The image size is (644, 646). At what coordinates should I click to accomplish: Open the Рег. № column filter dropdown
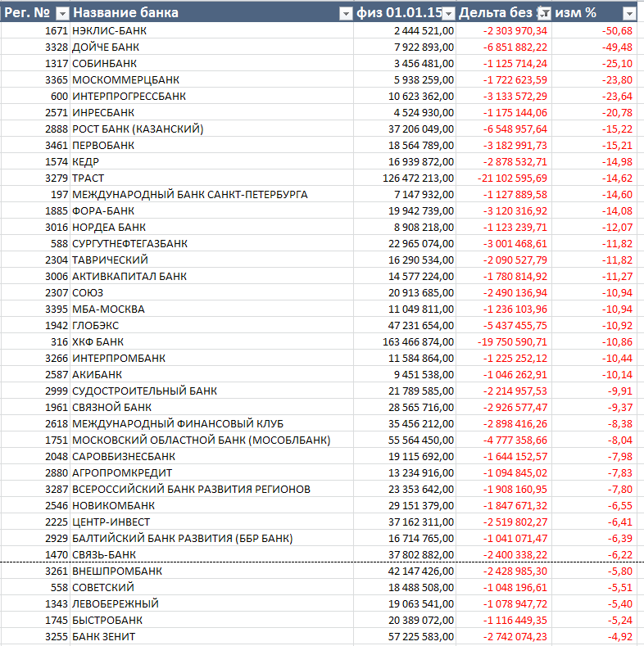[x=62, y=14]
